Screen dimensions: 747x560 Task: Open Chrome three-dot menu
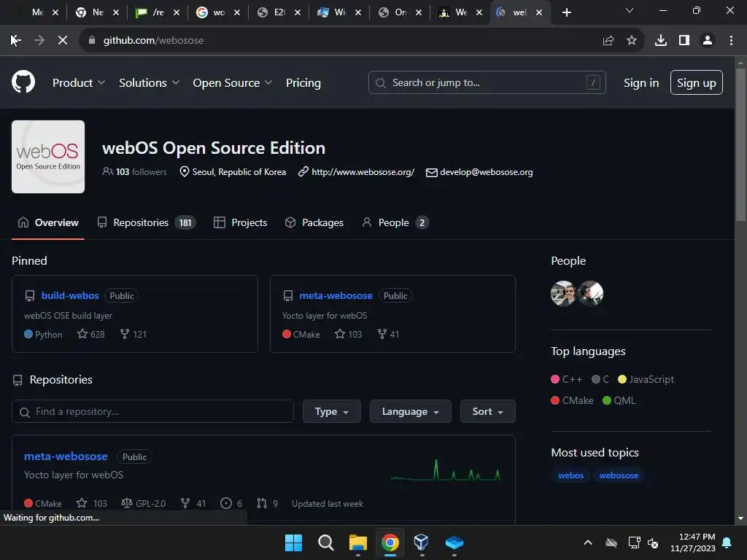pos(731,41)
